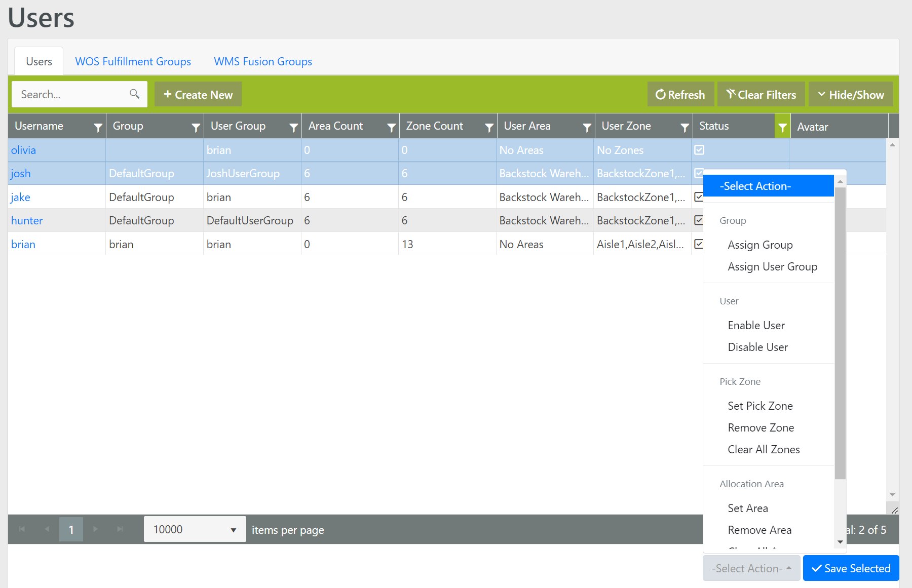This screenshot has width=912, height=588.
Task: Open the Group column filter icon
Action: pyautogui.click(x=196, y=127)
